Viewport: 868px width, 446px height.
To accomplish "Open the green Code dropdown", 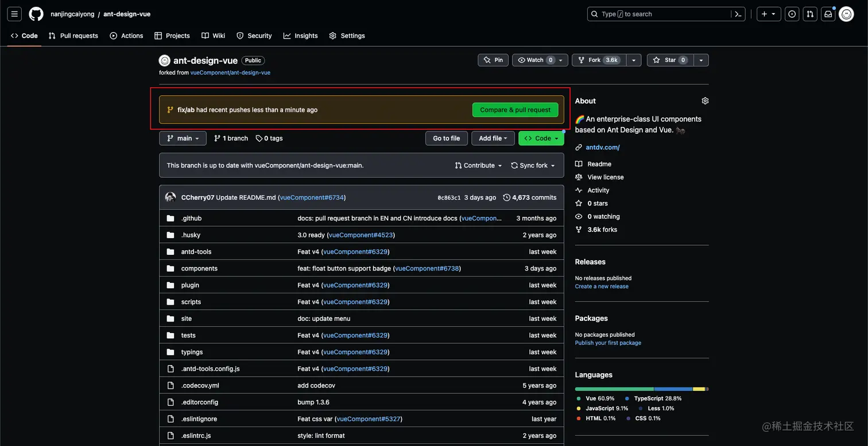I will [541, 138].
